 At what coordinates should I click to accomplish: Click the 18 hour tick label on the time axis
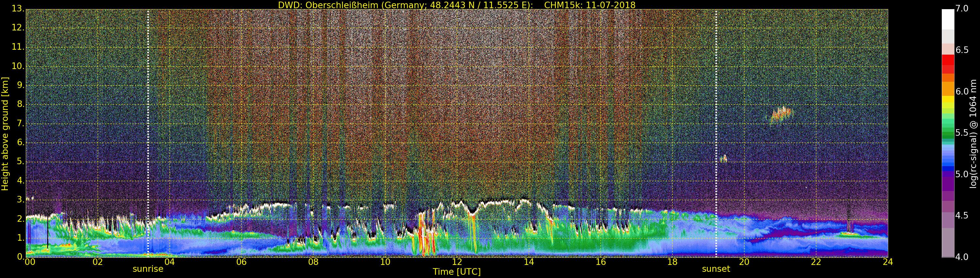coord(672,262)
